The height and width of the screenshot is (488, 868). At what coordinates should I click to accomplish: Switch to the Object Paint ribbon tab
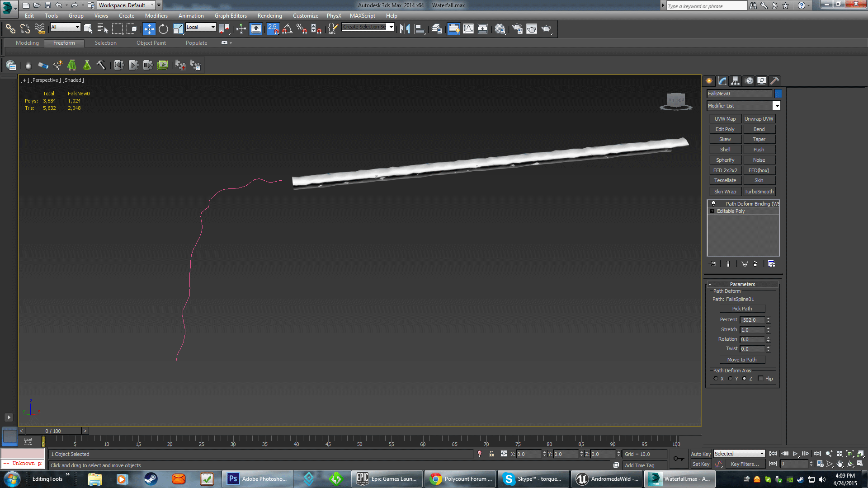(151, 43)
